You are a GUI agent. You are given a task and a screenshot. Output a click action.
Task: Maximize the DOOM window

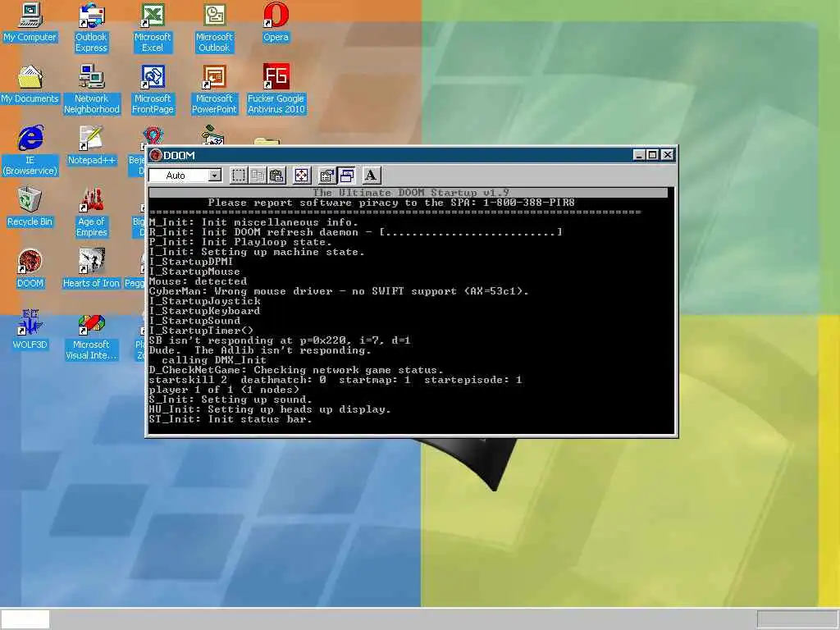pyautogui.click(x=652, y=155)
